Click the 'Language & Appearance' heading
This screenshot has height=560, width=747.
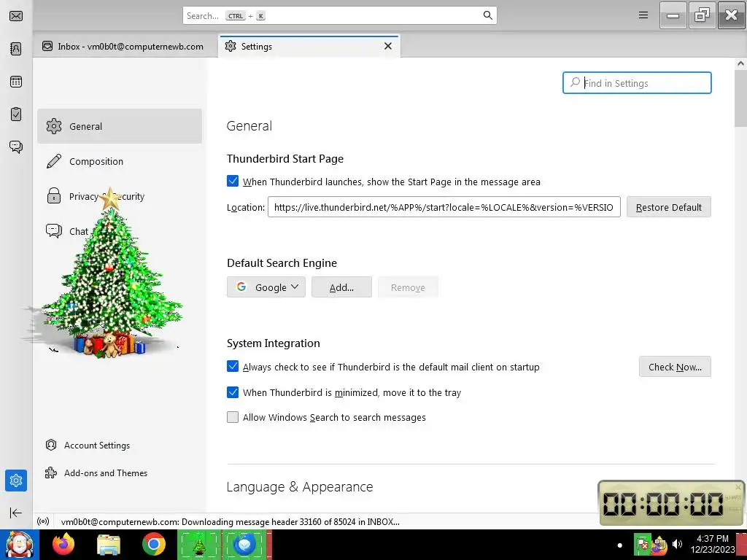point(300,486)
